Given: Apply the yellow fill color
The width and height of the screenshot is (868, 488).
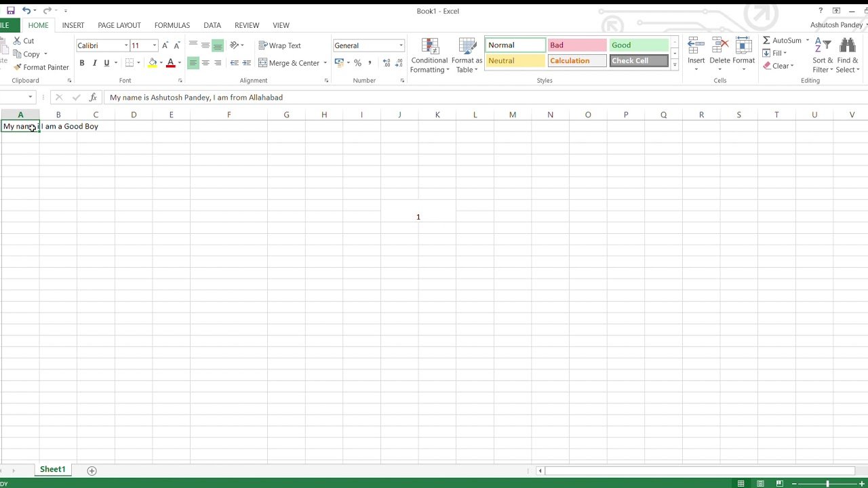Looking at the screenshot, I should pyautogui.click(x=153, y=63).
